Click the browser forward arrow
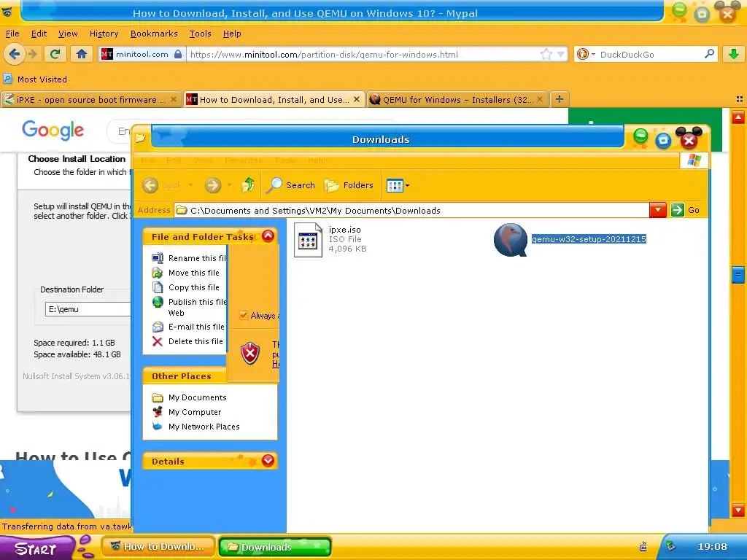 [x=32, y=54]
